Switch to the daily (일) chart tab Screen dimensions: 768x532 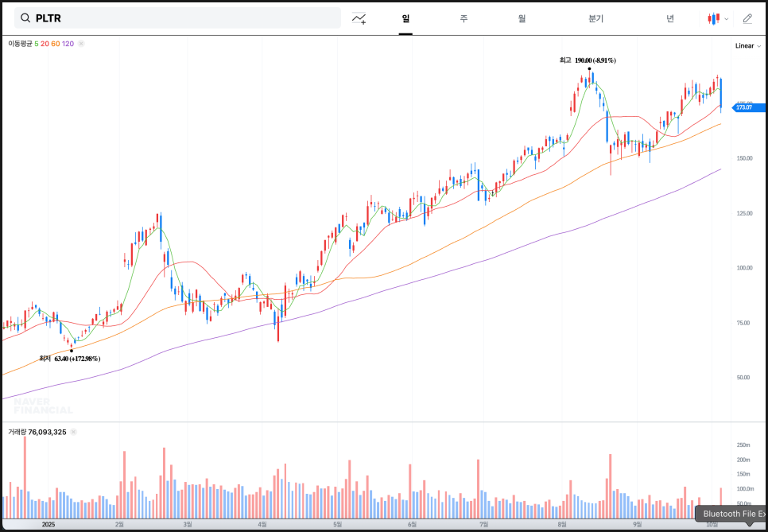tap(405, 18)
